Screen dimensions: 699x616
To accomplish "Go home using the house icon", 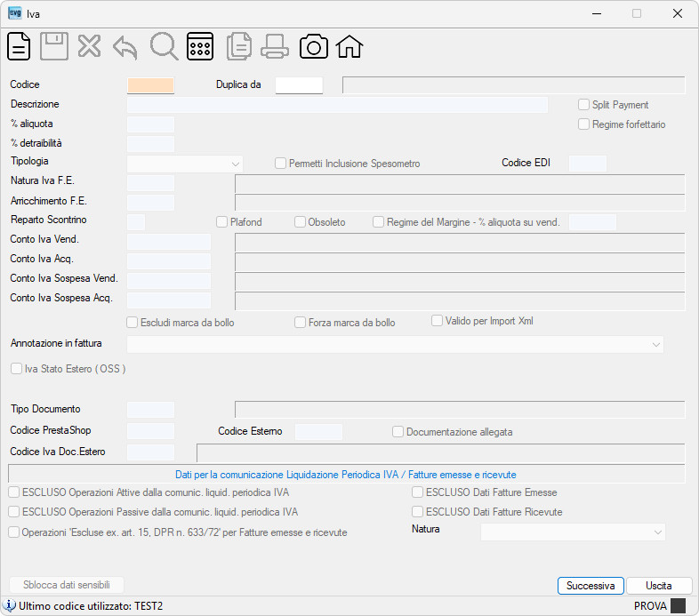I will [x=349, y=46].
